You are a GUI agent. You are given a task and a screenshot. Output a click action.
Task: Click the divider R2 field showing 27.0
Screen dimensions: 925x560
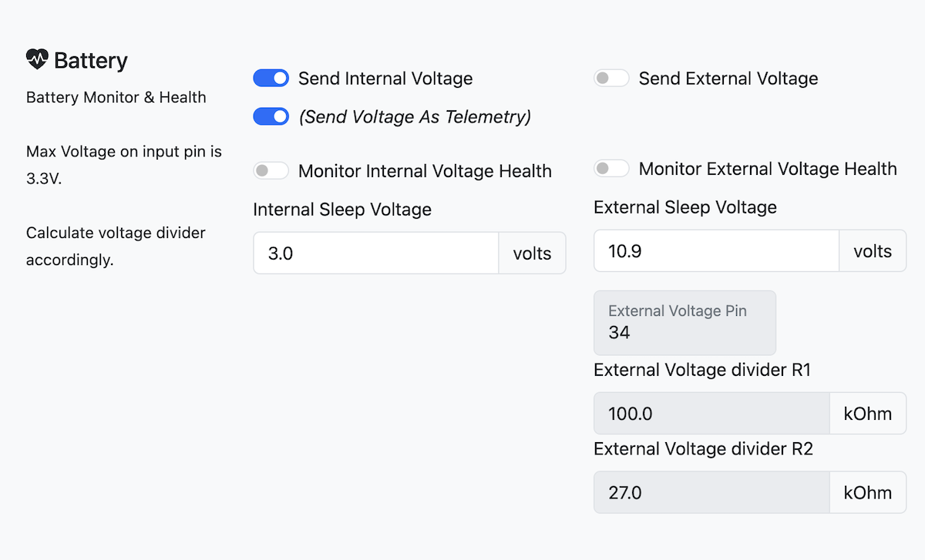tap(711, 492)
